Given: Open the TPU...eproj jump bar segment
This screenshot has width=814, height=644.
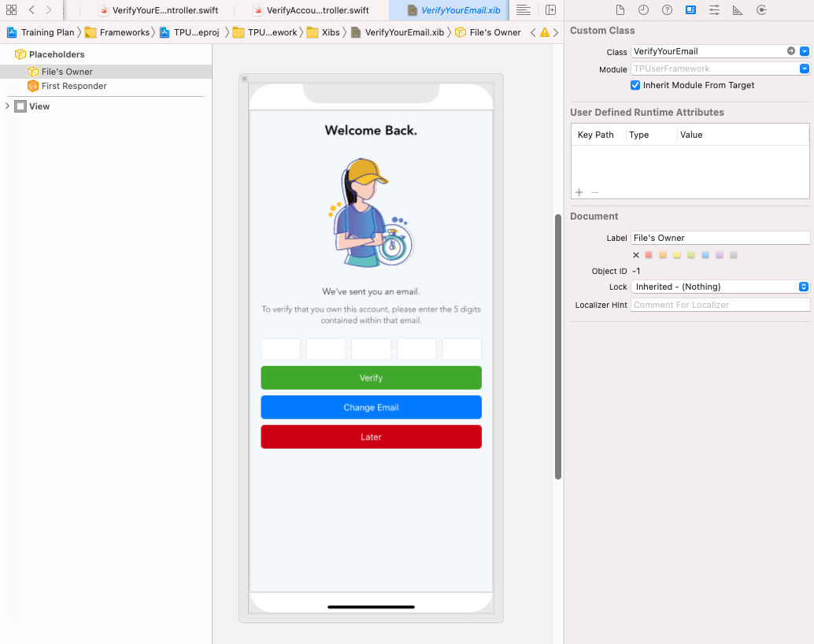Looking at the screenshot, I should point(190,32).
